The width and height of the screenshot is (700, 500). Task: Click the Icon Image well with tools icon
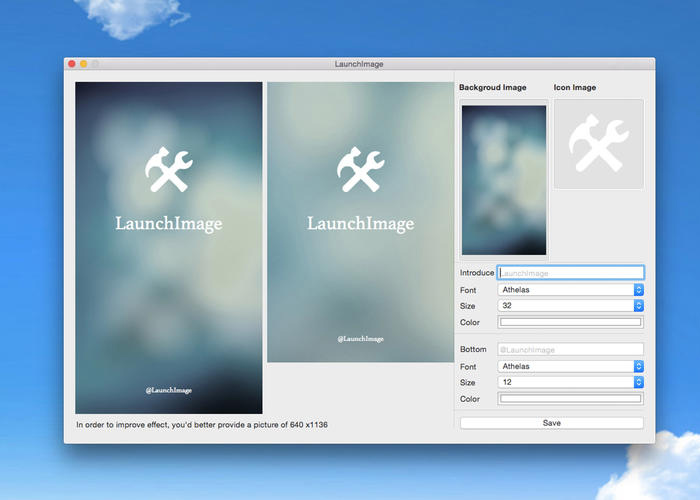click(598, 143)
